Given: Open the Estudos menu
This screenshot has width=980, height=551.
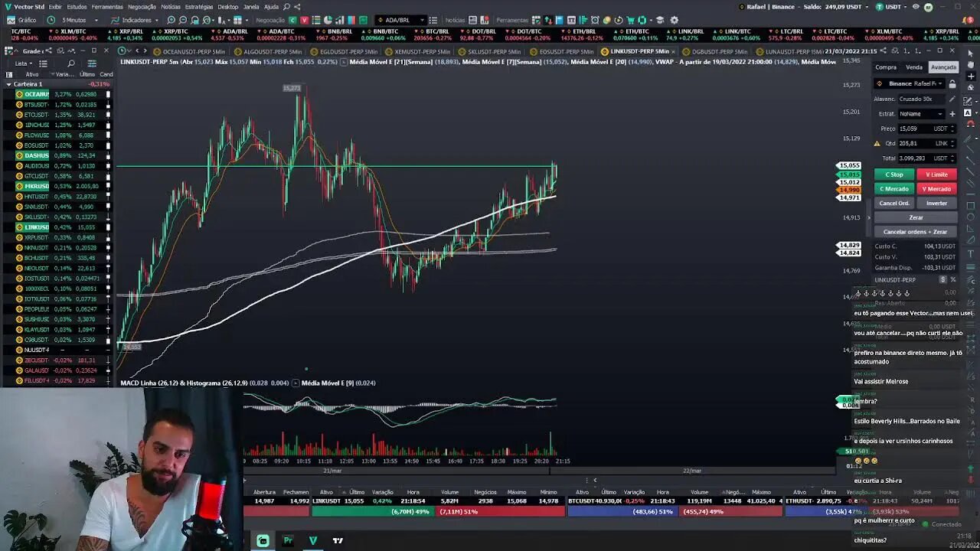Looking at the screenshot, I should (77, 6).
